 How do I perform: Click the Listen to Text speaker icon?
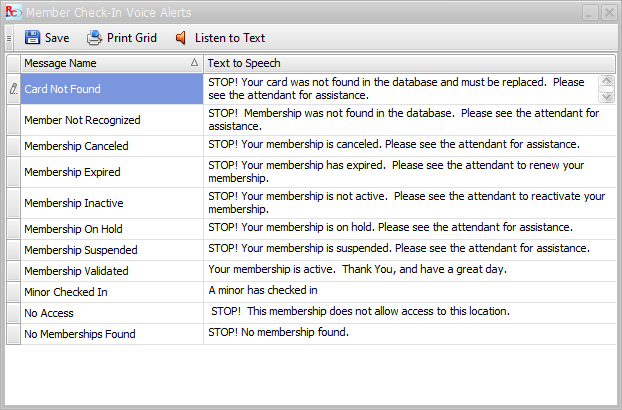click(x=180, y=38)
